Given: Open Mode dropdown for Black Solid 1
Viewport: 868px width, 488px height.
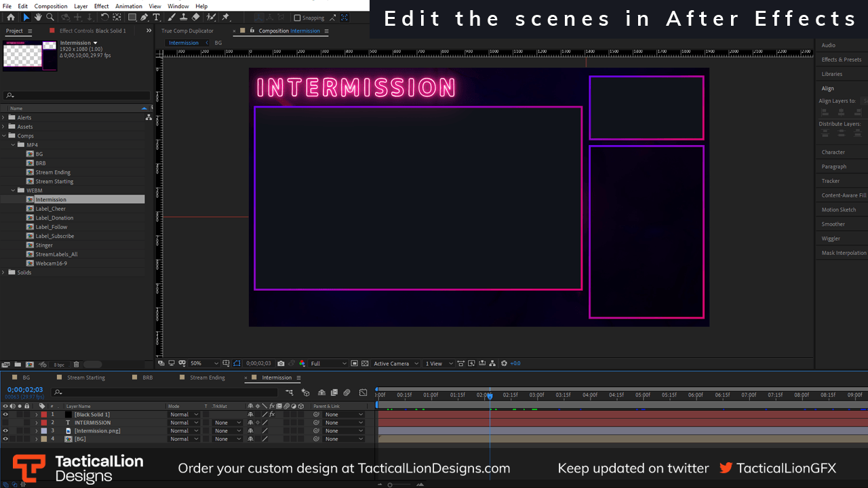Looking at the screenshot, I should coord(184,414).
